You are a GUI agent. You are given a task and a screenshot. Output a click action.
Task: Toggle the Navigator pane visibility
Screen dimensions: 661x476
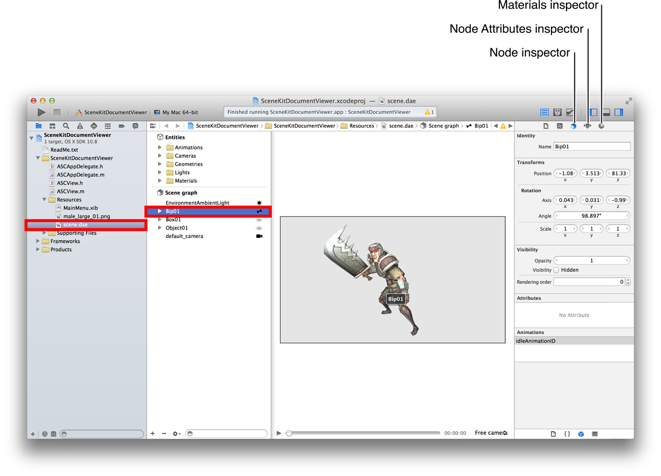(x=594, y=112)
